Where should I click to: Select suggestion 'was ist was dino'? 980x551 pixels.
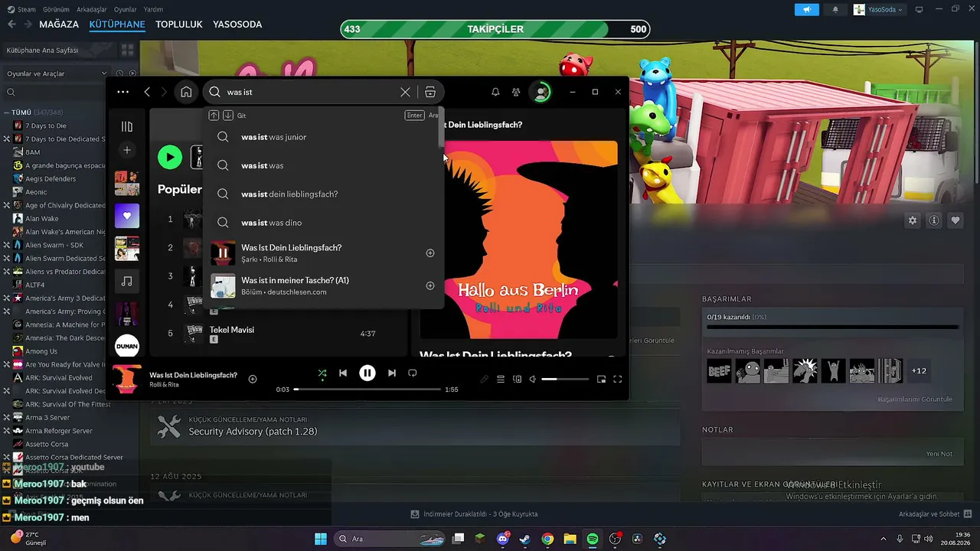point(323,223)
